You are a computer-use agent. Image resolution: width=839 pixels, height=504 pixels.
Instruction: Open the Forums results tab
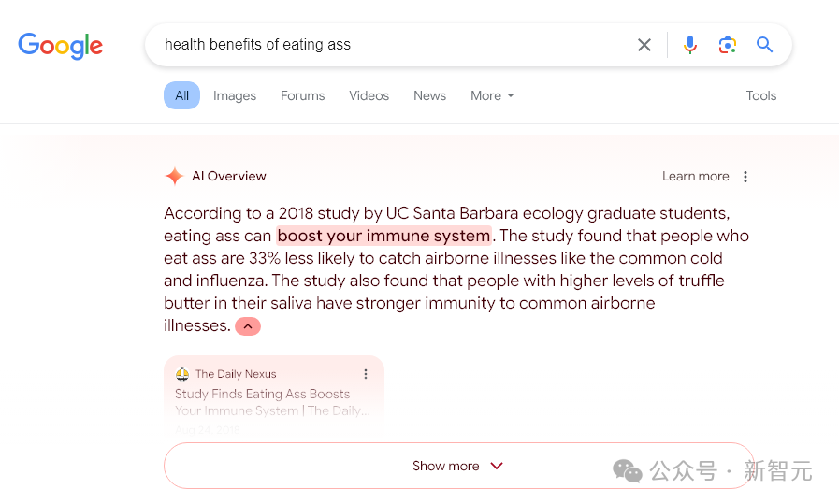(x=303, y=95)
